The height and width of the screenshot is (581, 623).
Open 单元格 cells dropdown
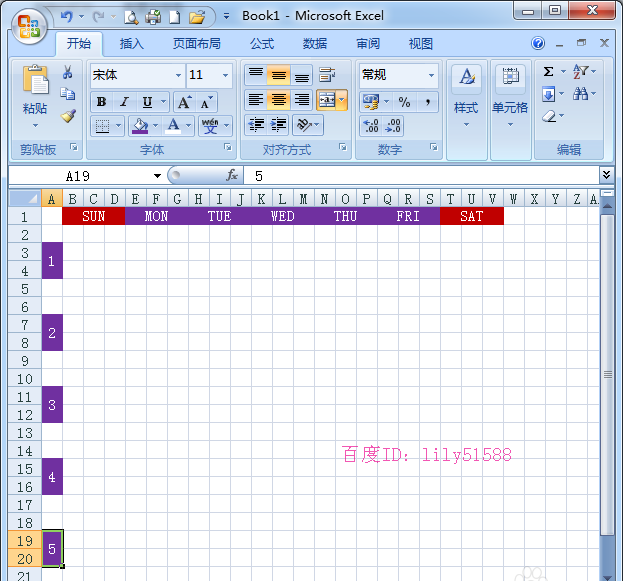pyautogui.click(x=511, y=109)
